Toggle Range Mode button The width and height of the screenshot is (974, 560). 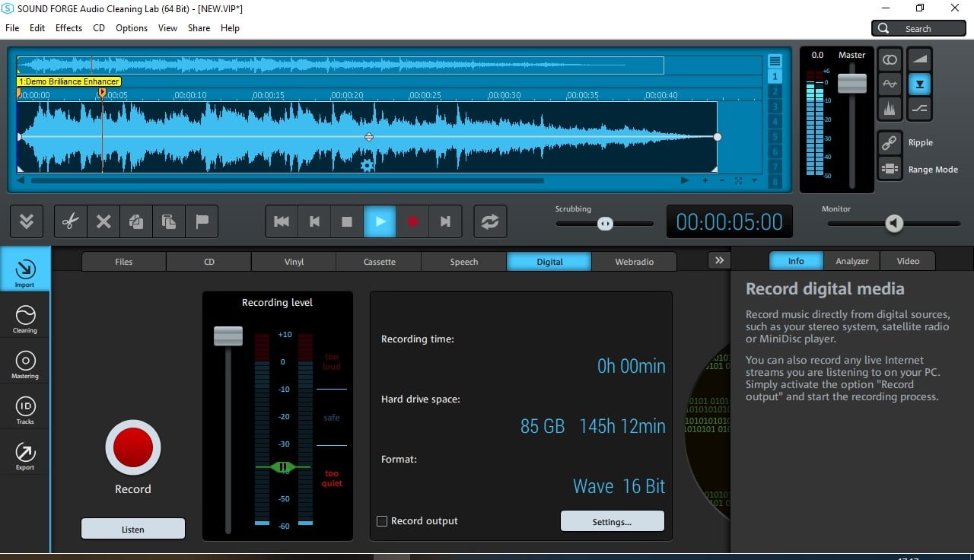pos(890,169)
